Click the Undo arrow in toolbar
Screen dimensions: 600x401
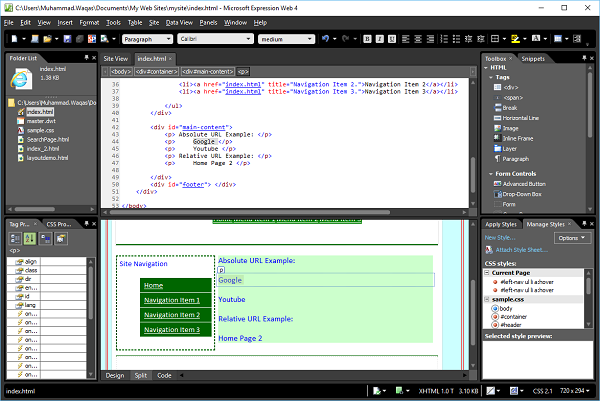324,39
